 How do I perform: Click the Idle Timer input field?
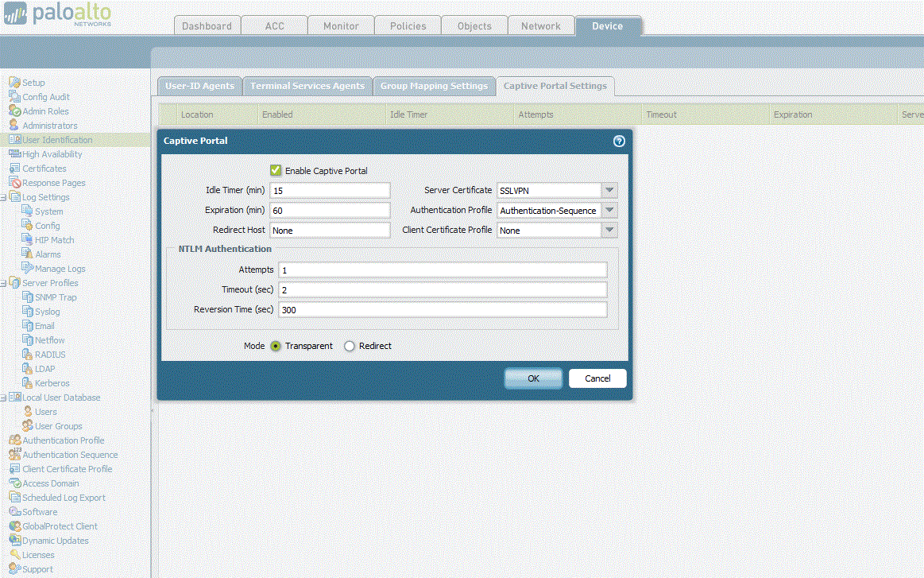click(x=330, y=190)
